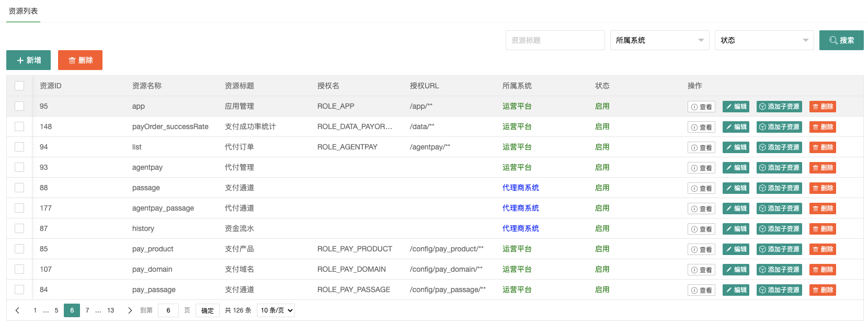The width and height of the screenshot is (868, 324).
Task: Delete the pay_domain resource row
Action: 822,270
